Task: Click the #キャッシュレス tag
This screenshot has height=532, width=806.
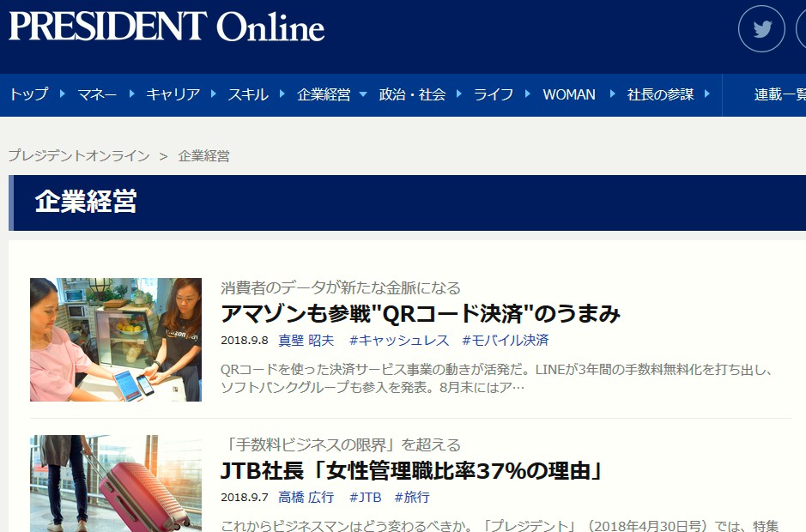Action: (x=399, y=341)
